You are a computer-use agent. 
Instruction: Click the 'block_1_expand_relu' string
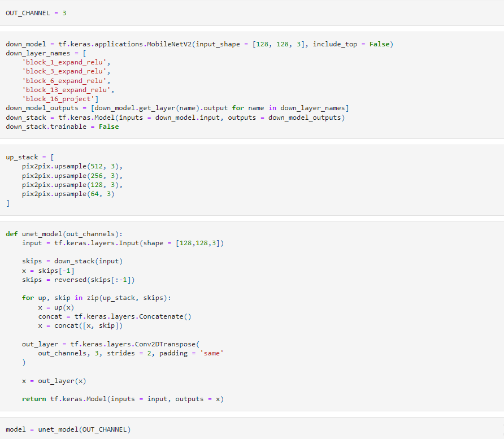coord(67,62)
